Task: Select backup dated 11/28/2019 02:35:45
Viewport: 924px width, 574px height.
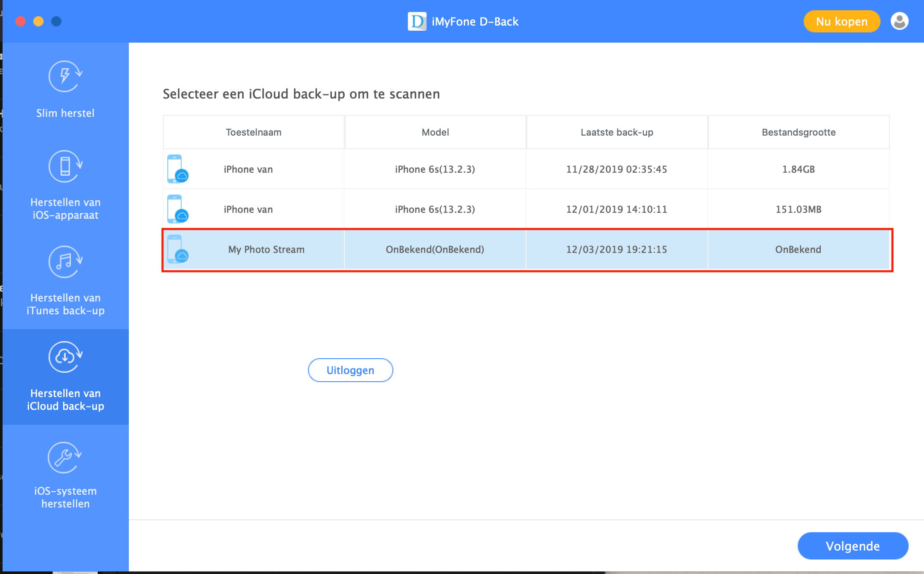Action: [616, 169]
